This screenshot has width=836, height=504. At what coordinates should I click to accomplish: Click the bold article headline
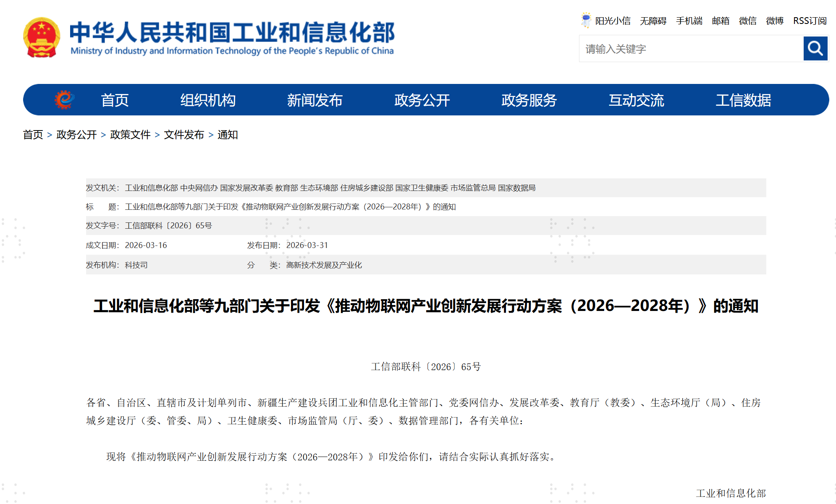point(426,306)
